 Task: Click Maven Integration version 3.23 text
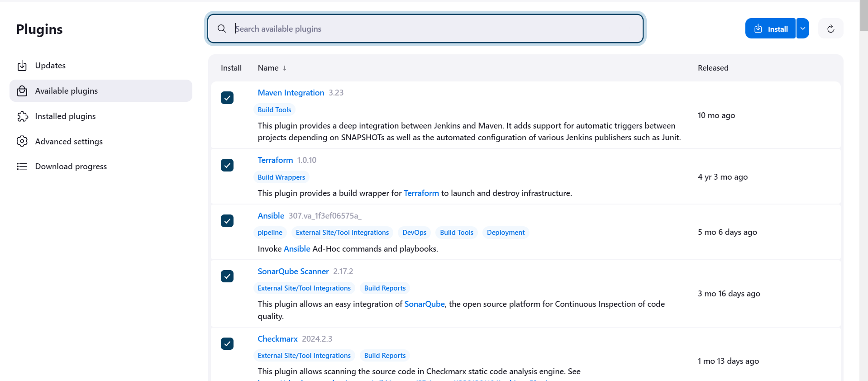point(336,93)
